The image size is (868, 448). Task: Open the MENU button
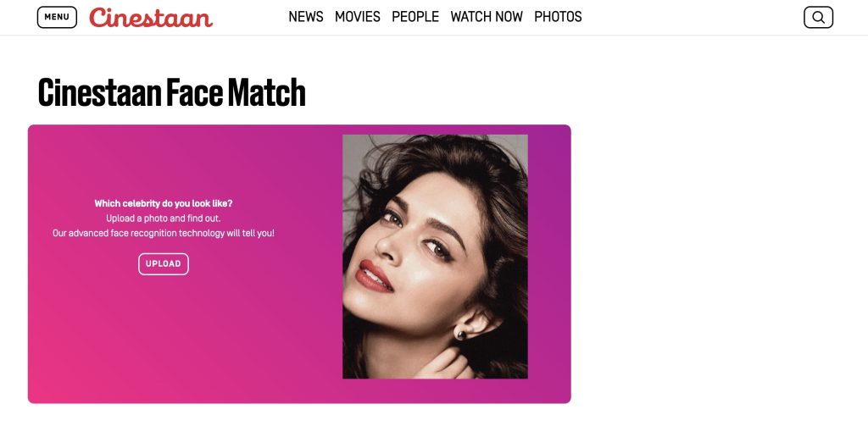coord(57,17)
